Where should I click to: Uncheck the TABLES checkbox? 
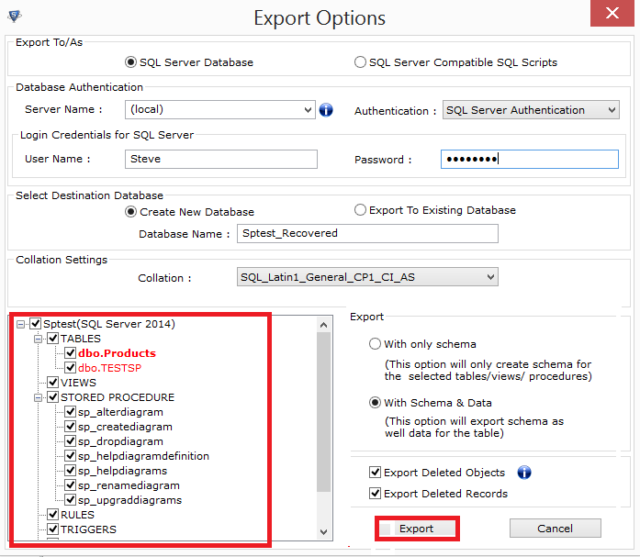pyautogui.click(x=53, y=338)
